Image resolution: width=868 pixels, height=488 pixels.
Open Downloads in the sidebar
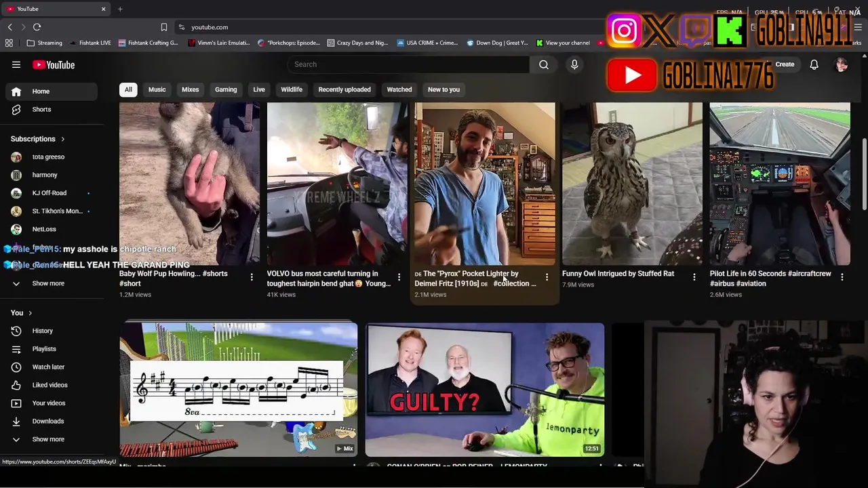pyautogui.click(x=52, y=421)
